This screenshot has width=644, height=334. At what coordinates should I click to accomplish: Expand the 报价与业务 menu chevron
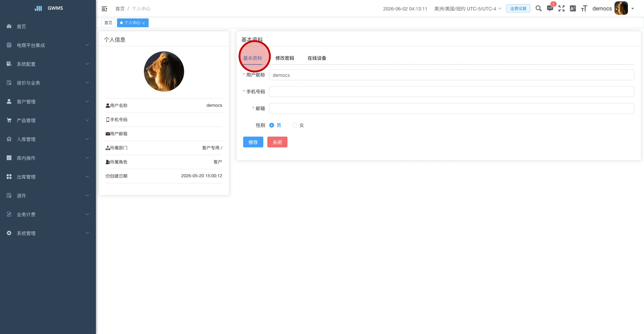pos(87,83)
